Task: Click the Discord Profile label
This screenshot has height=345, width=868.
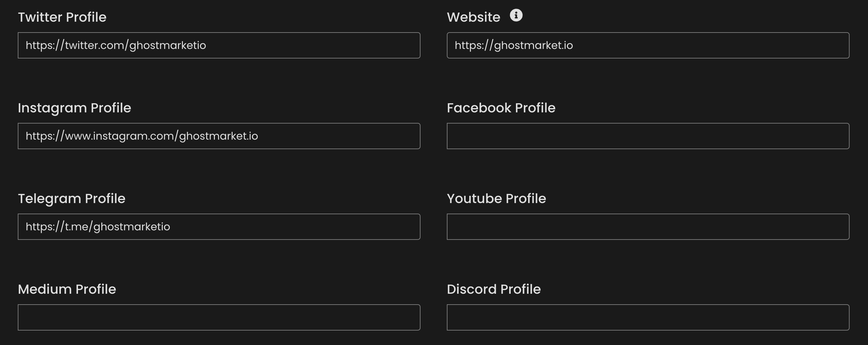Action: tap(494, 289)
